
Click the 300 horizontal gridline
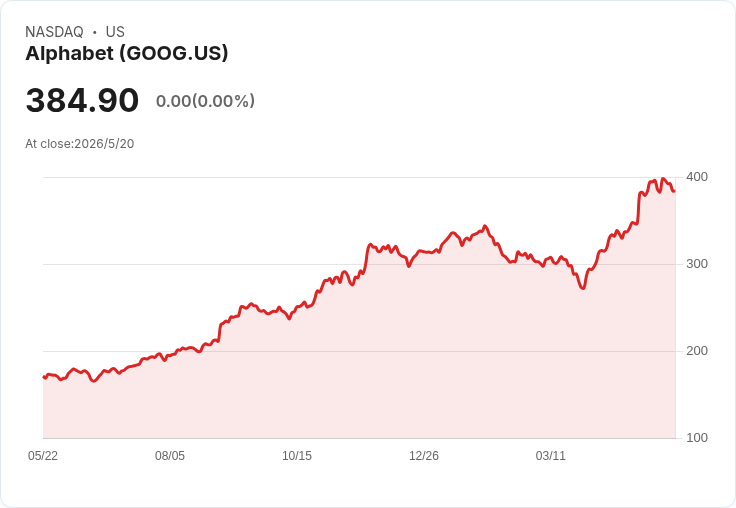pos(359,264)
